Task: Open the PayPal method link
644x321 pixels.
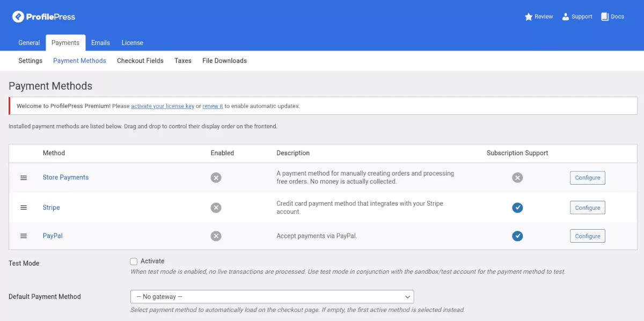Action: (x=53, y=236)
